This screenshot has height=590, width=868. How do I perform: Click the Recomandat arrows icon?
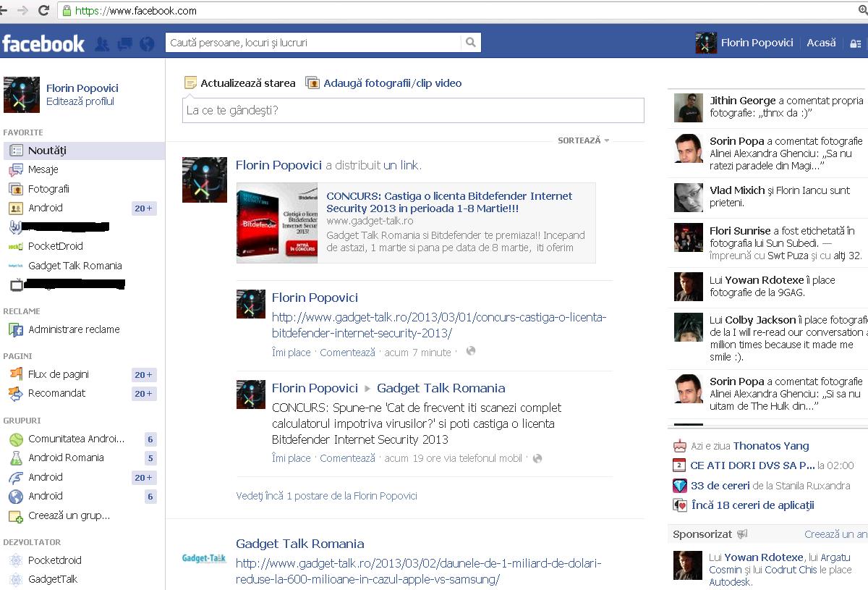click(x=16, y=393)
